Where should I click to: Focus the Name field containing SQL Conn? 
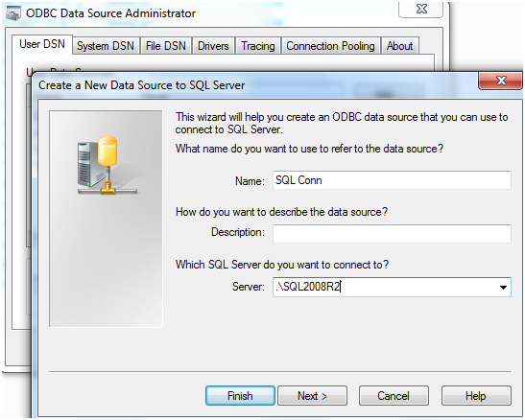(x=392, y=180)
